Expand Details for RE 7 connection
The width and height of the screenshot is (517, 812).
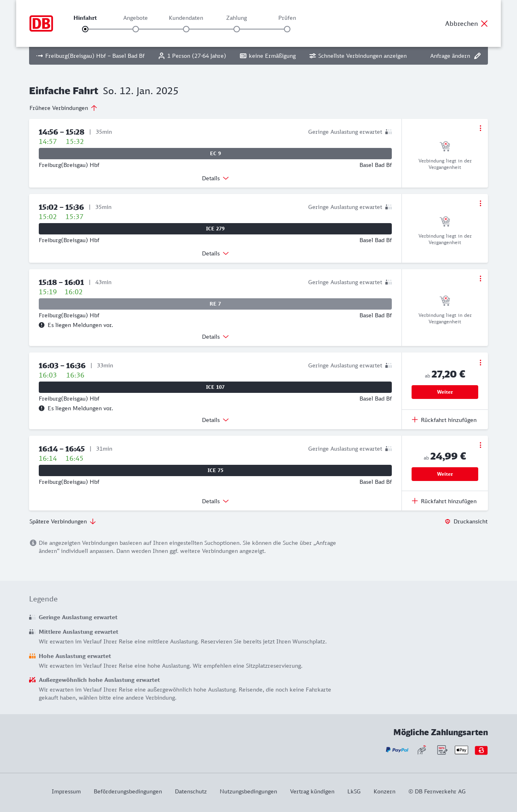click(x=215, y=337)
